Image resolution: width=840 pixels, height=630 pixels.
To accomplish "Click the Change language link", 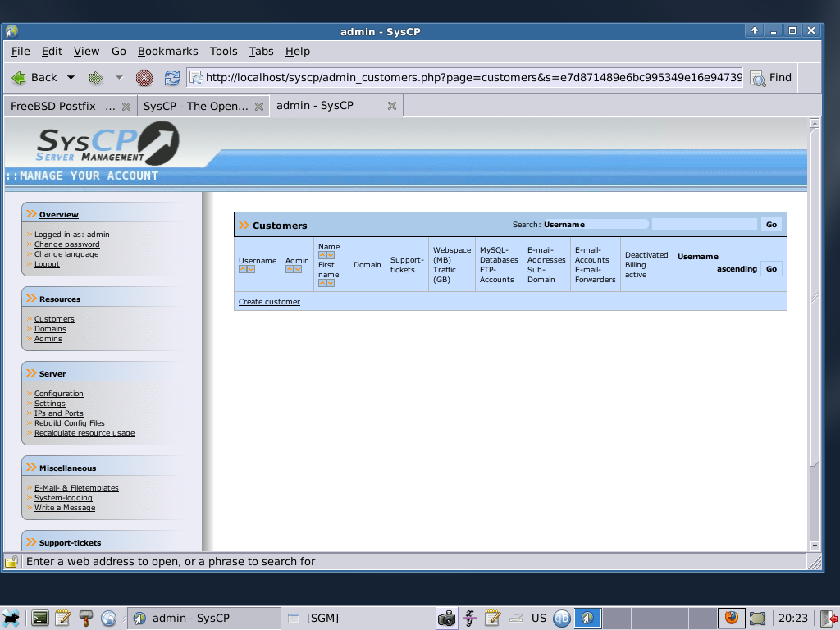I will (66, 254).
